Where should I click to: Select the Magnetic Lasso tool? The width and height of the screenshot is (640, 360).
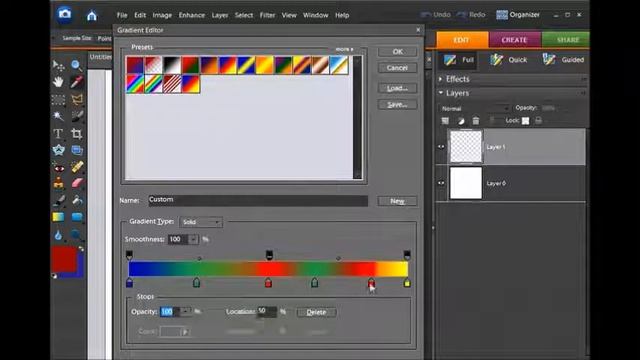click(76, 99)
